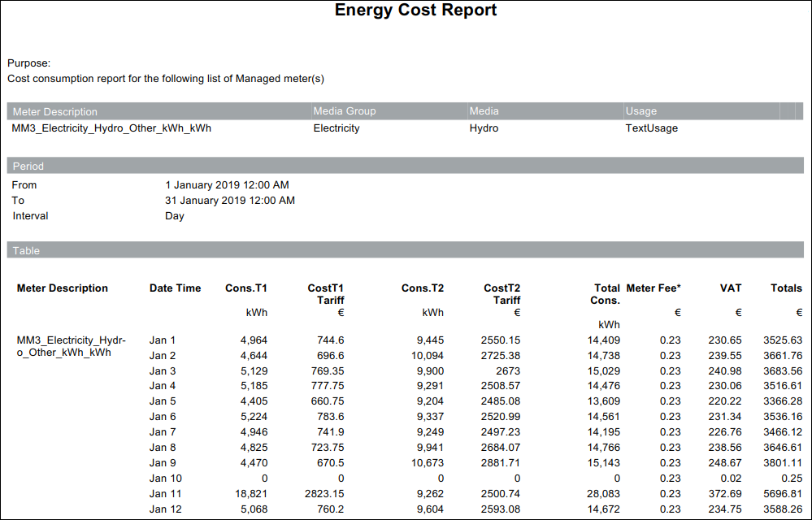Select the Meter Description header in gray bar
The image size is (812, 520).
click(x=55, y=111)
